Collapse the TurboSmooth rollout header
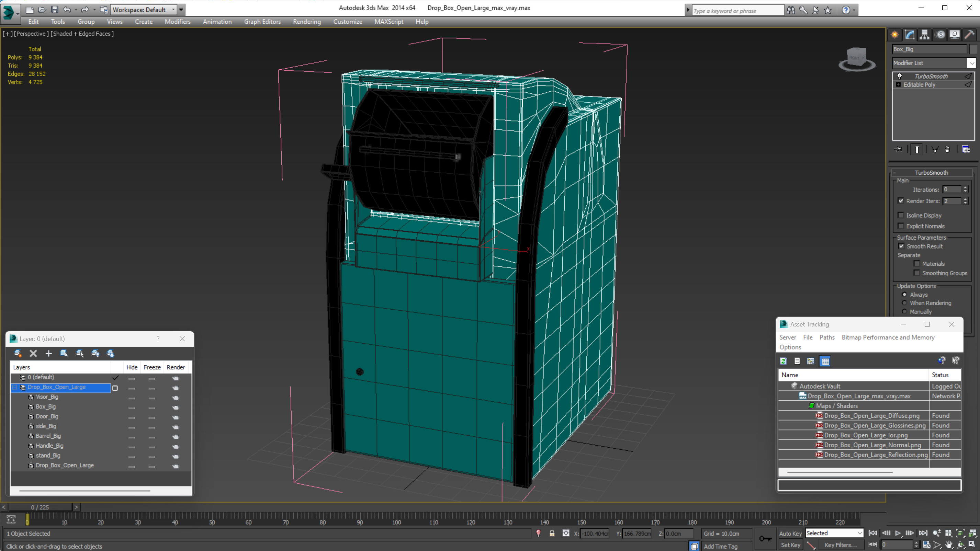This screenshot has width=980, height=551. pos(931,172)
